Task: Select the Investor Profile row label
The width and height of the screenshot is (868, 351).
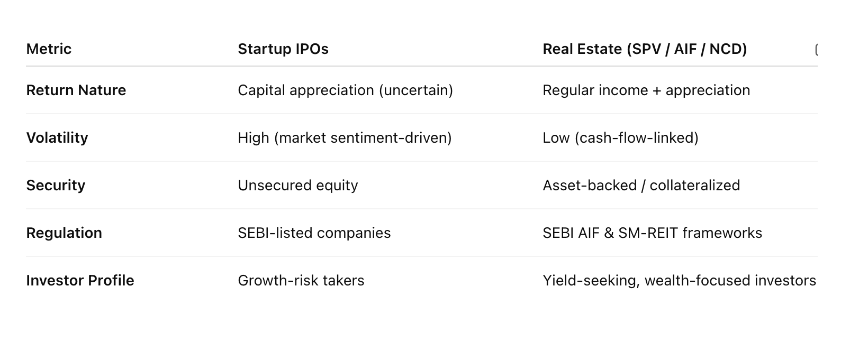Action: point(80,281)
